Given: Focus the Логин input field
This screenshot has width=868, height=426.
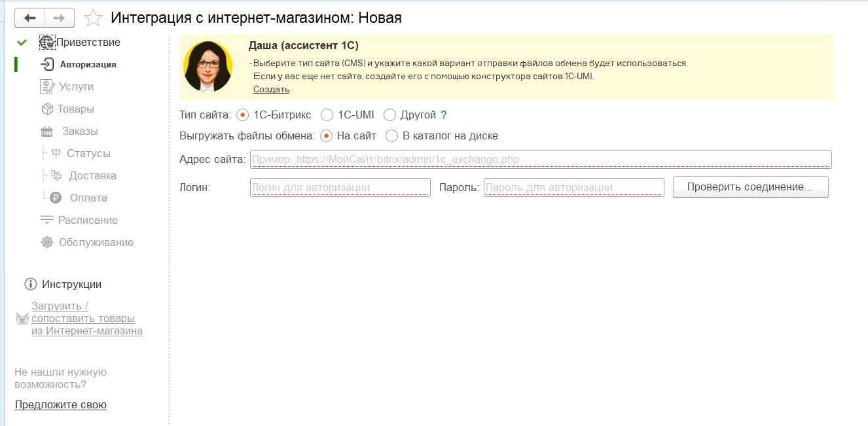Looking at the screenshot, I should click(340, 187).
